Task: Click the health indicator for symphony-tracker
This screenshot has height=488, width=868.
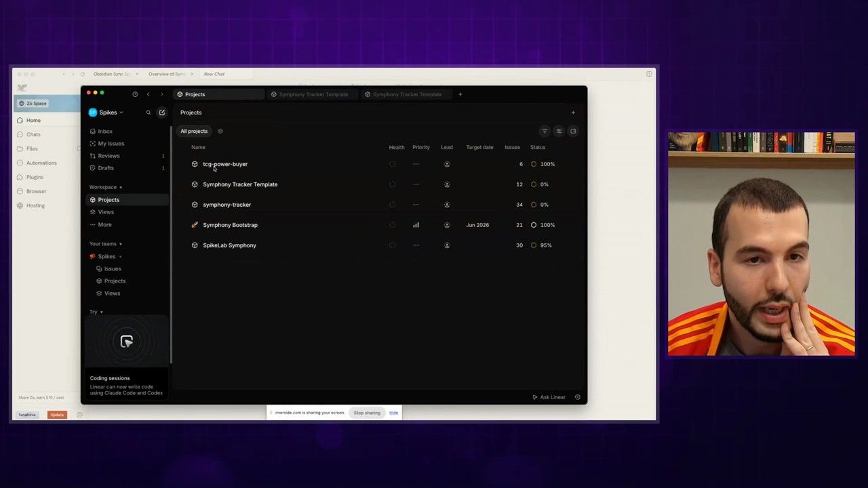Action: 392,205
